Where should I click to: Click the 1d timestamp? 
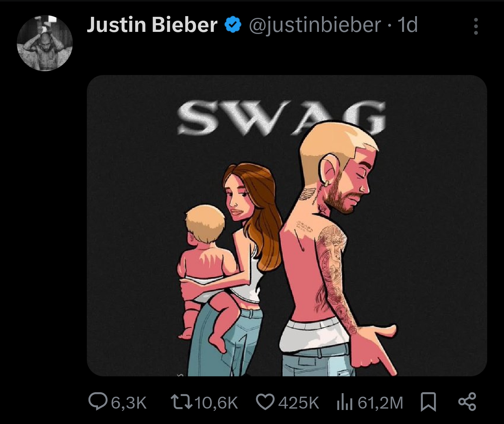click(408, 25)
